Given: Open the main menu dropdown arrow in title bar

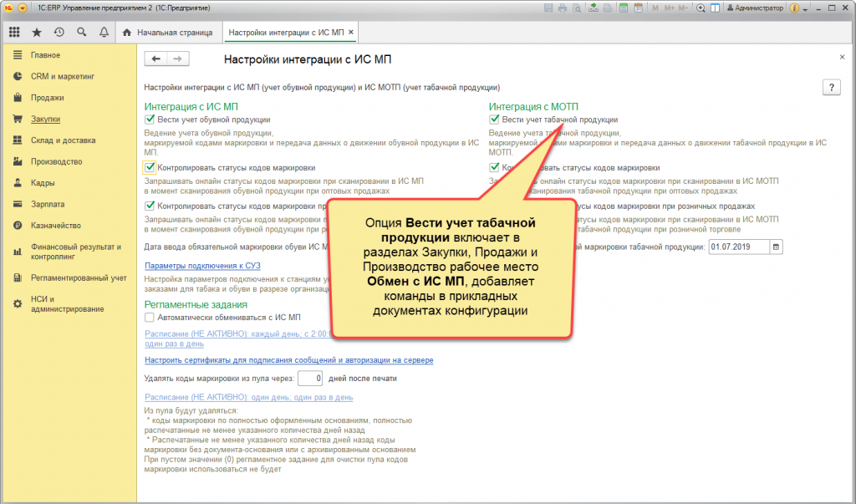Looking at the screenshot, I should point(21,8).
